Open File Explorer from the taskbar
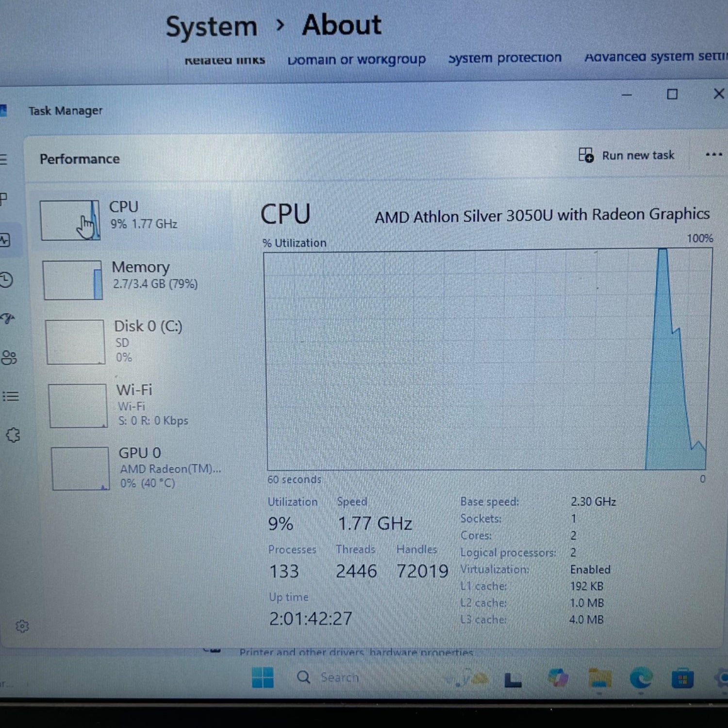 tap(600, 678)
